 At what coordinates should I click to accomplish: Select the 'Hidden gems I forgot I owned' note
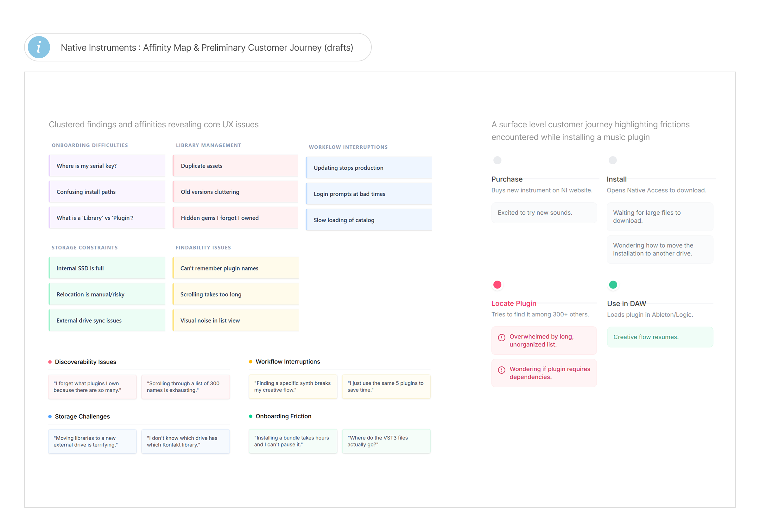(235, 218)
